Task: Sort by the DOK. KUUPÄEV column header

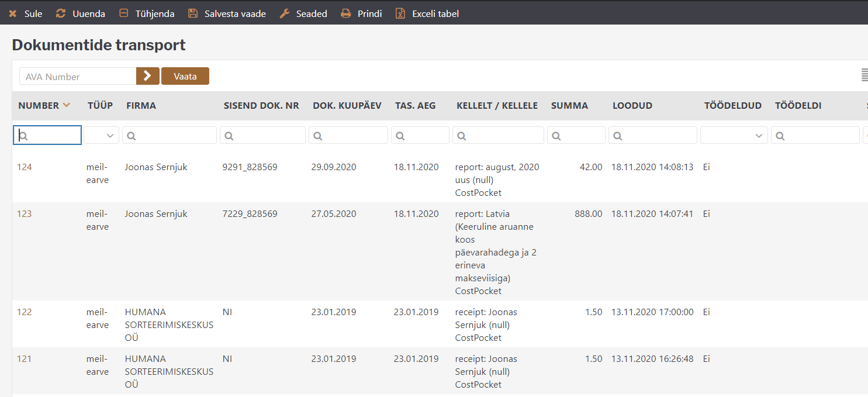Action: (347, 106)
